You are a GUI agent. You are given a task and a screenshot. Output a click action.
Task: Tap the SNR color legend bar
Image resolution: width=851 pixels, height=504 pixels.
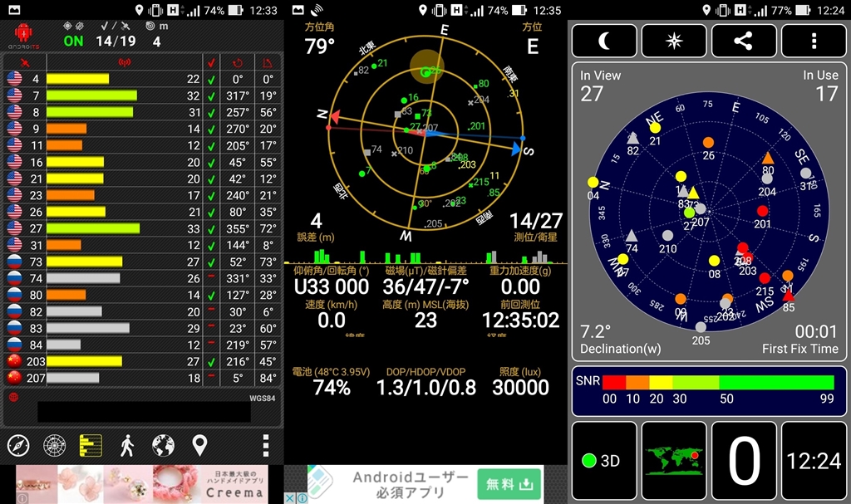[x=718, y=382]
